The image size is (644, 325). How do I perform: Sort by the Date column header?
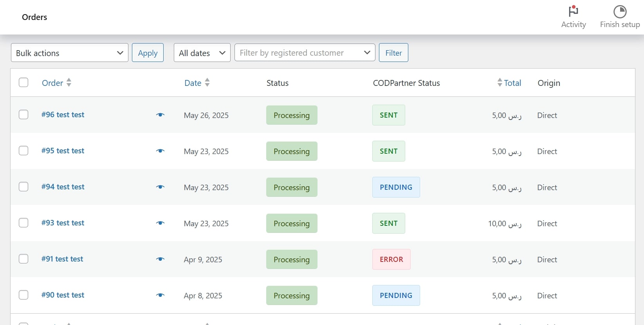193,83
